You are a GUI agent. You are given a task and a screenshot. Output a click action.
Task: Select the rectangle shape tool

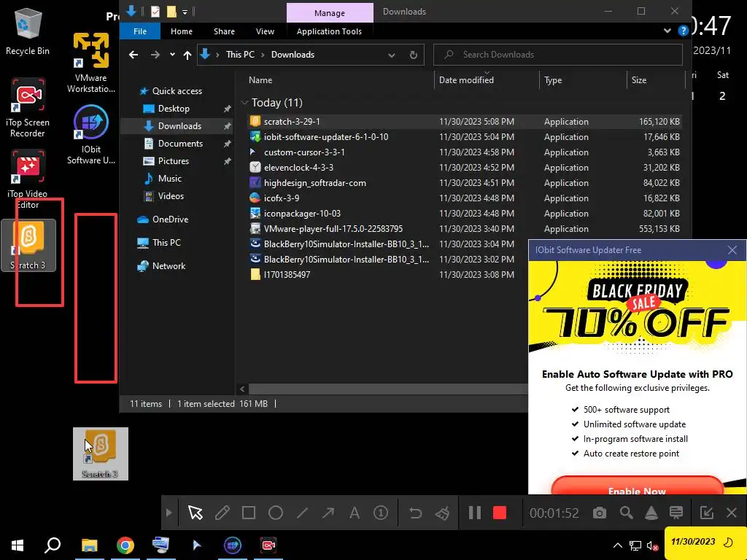pyautogui.click(x=249, y=513)
